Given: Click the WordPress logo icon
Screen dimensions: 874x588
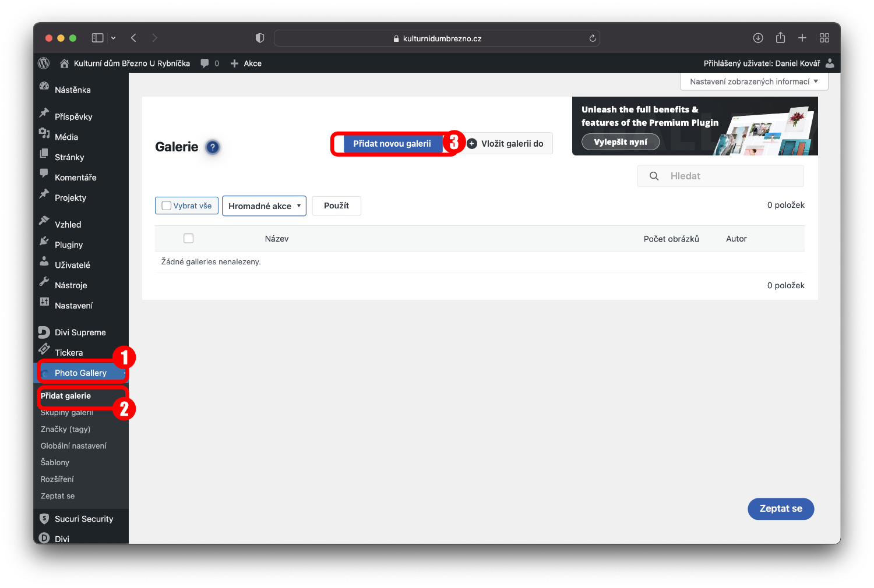Looking at the screenshot, I should point(44,63).
